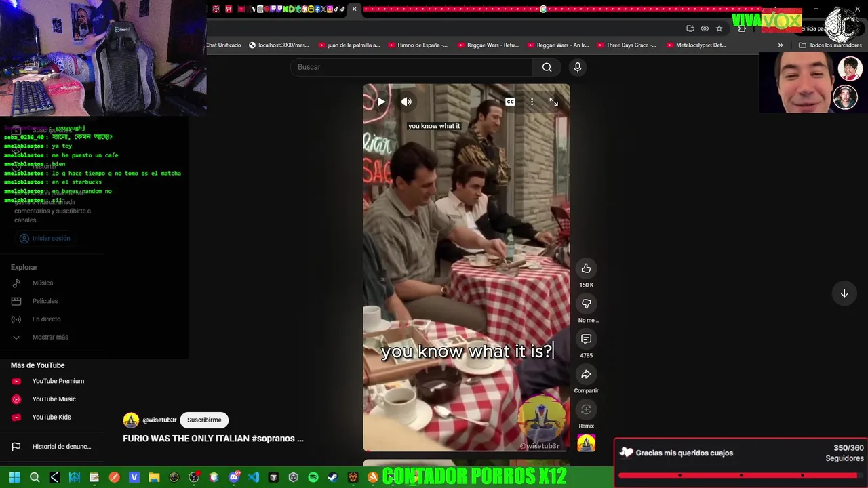Expand the hidden bookmarks chevron

click(780, 45)
